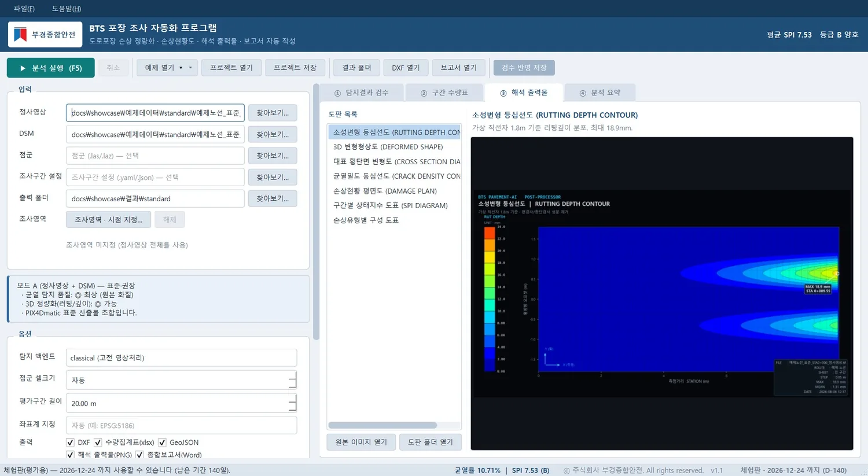The image size is (868, 476).
Task: Browse for 점군 file with 찾아보기
Action: point(273,156)
